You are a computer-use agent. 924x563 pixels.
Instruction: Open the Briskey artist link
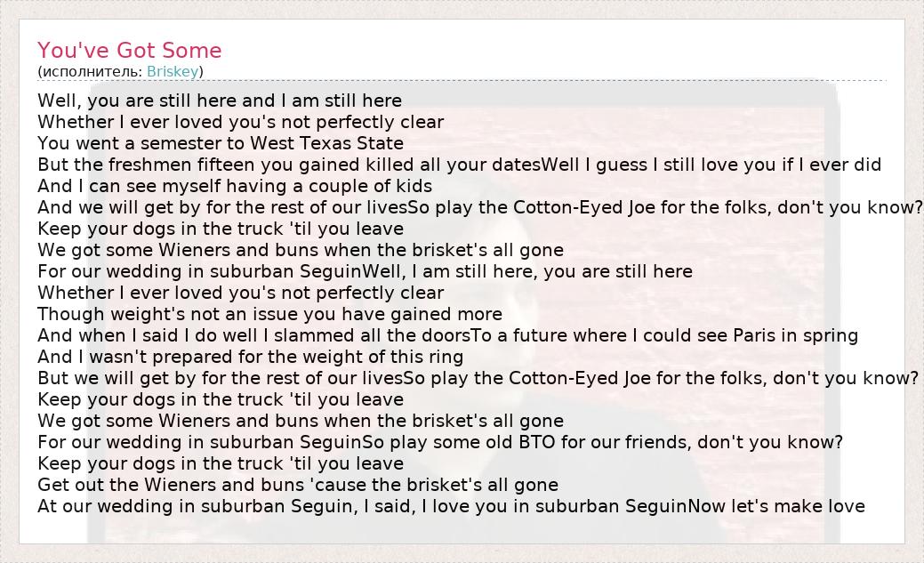click(173, 71)
